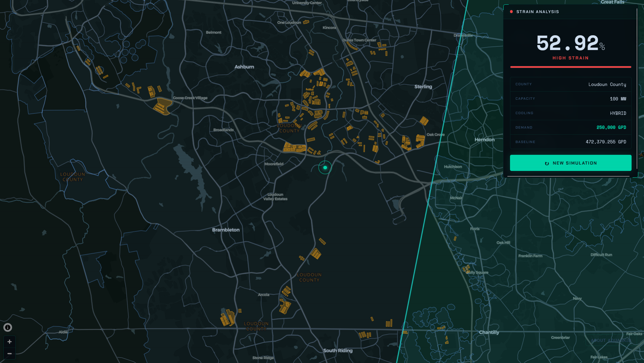Image resolution: width=644 pixels, height=363 pixels.
Task: Click the COUNTY field label
Action: 523,84
